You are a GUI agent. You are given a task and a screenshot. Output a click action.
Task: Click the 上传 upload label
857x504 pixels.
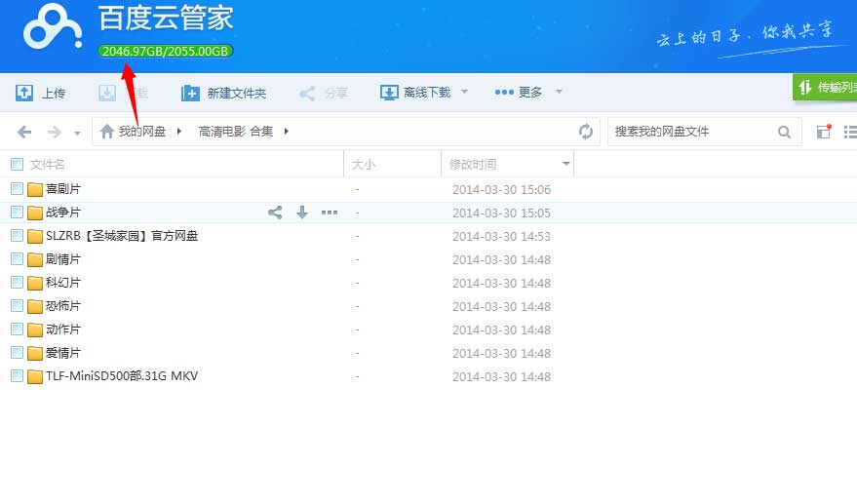click(53, 94)
